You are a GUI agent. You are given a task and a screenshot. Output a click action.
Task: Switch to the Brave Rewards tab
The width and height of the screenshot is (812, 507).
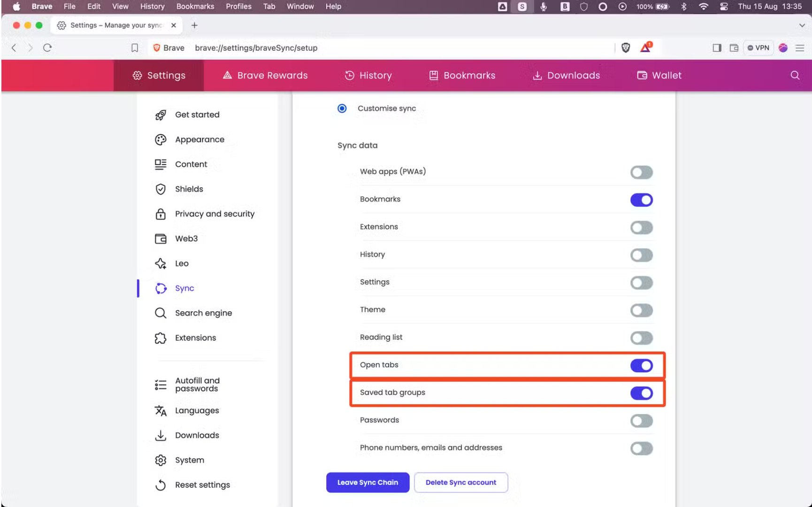tap(265, 76)
